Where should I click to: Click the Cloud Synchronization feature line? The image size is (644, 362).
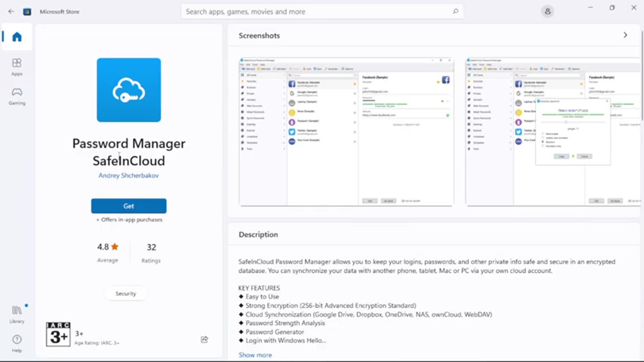tap(365, 314)
